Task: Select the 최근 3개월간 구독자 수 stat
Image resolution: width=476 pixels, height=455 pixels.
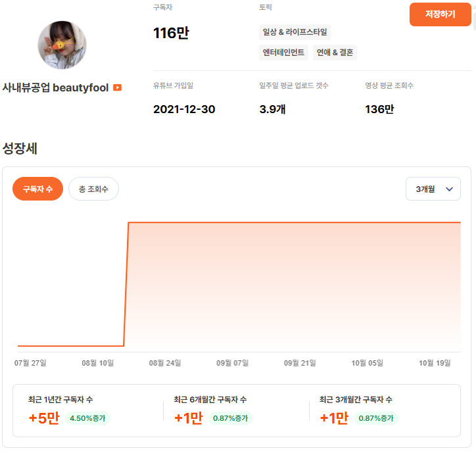Action: click(356, 400)
